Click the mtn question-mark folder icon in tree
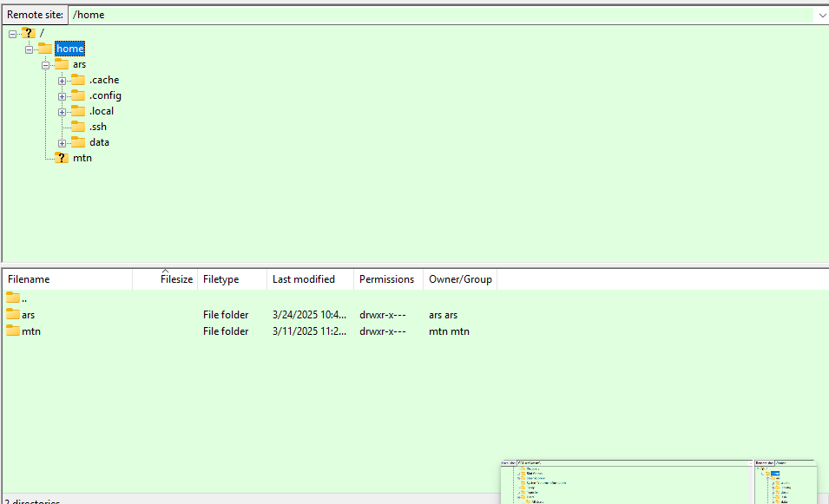This screenshot has width=829, height=504. [x=62, y=158]
